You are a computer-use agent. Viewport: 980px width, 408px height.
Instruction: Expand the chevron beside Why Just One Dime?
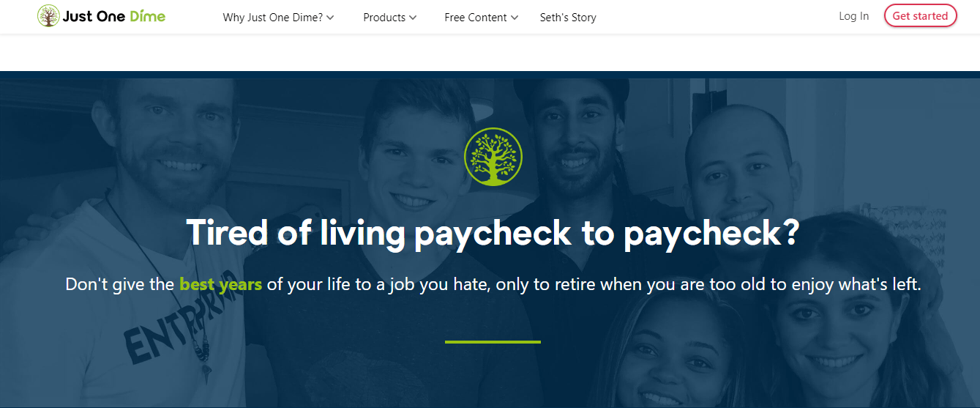click(330, 18)
